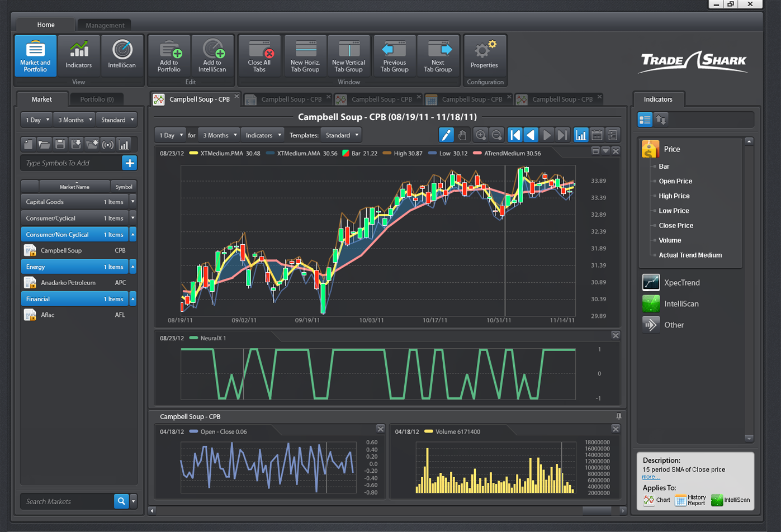Open 1 Day dropdown in Market panel
This screenshot has height=532, width=781.
click(37, 120)
